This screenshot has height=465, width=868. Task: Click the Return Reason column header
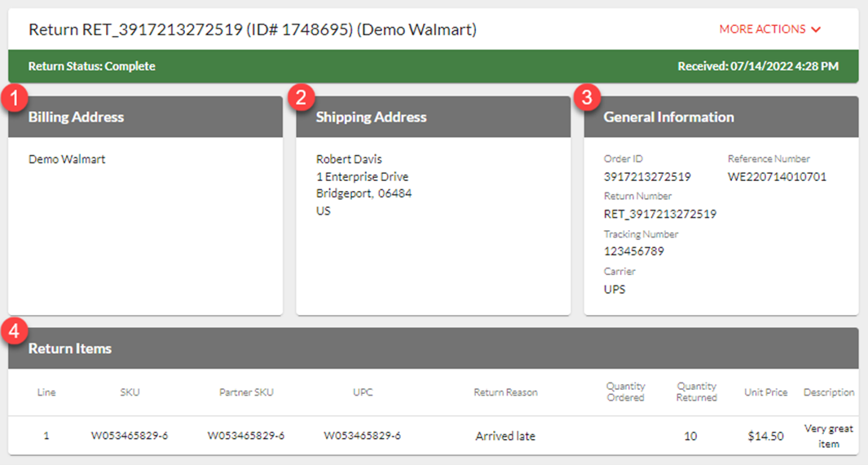(505, 392)
